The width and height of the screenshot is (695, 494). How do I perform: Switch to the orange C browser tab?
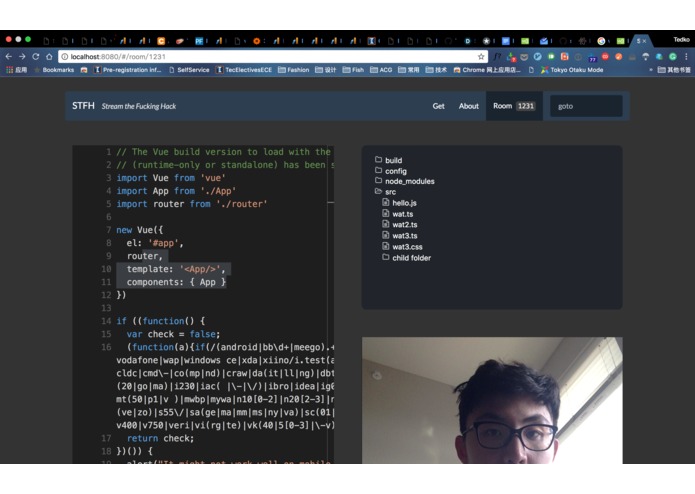tap(161, 41)
